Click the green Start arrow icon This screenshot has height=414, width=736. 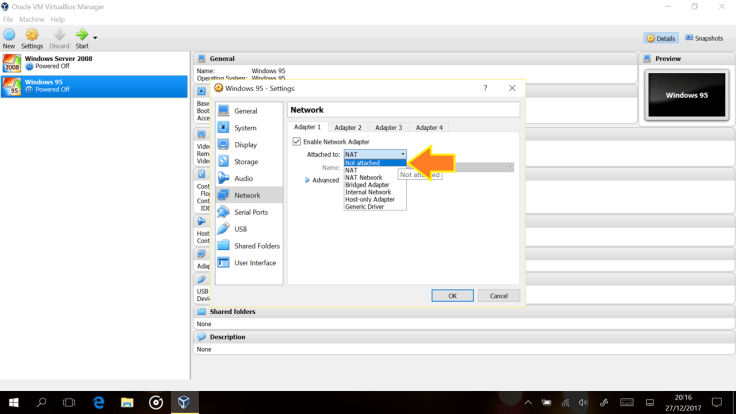[81, 36]
